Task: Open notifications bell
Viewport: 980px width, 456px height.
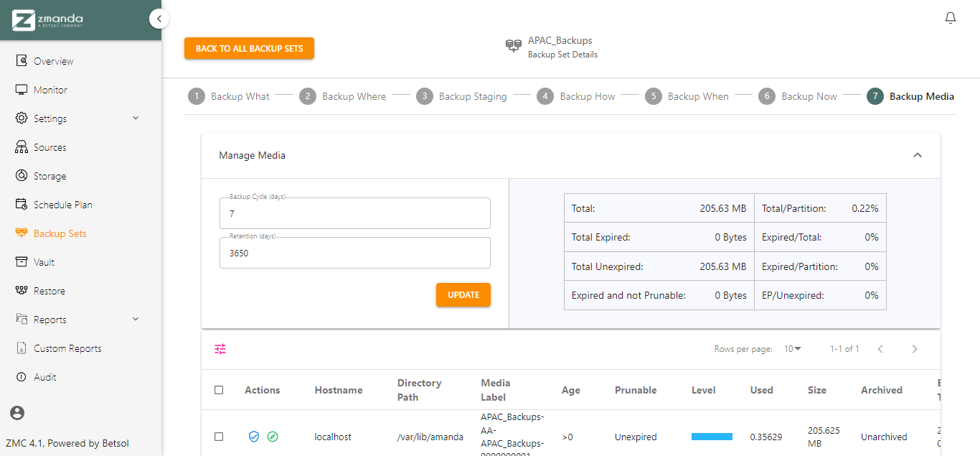Action: pos(951,18)
